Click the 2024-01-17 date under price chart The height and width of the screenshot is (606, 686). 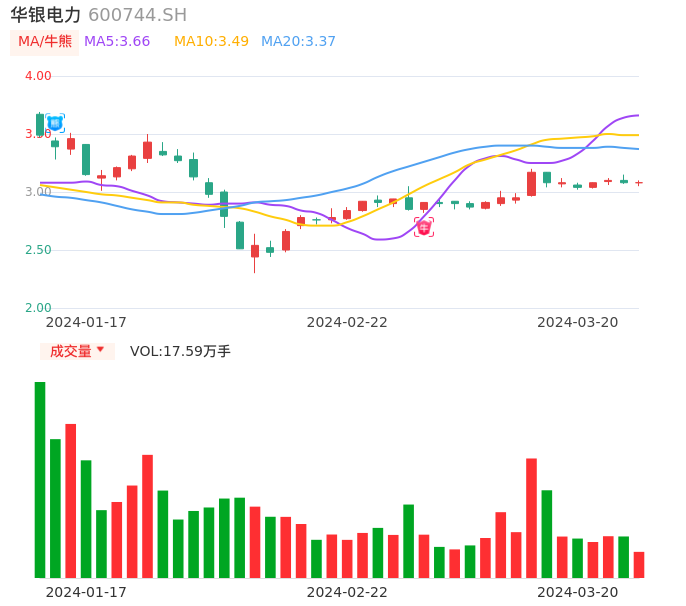pyautogui.click(x=86, y=322)
